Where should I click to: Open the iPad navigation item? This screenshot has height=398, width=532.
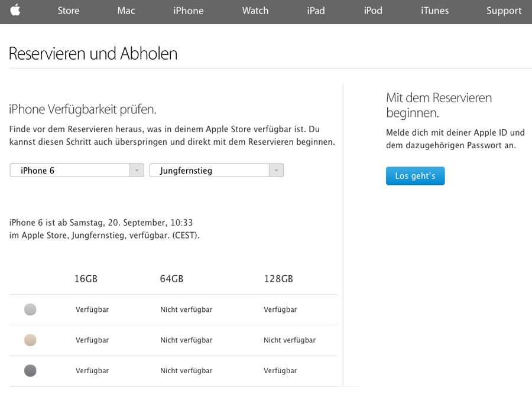[316, 11]
